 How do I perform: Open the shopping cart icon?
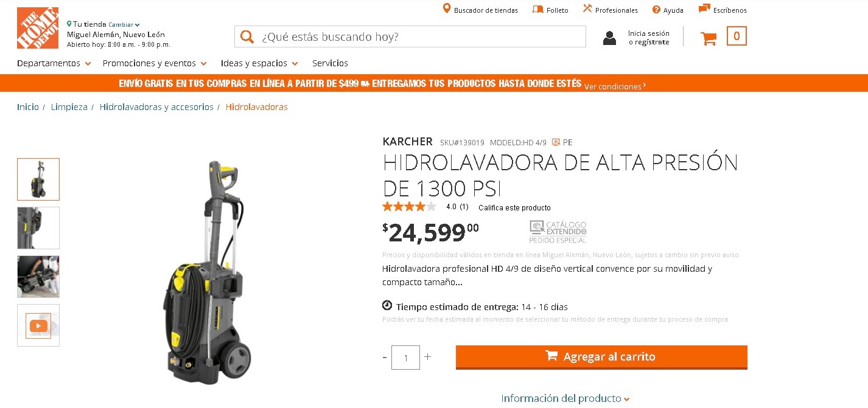coord(709,38)
